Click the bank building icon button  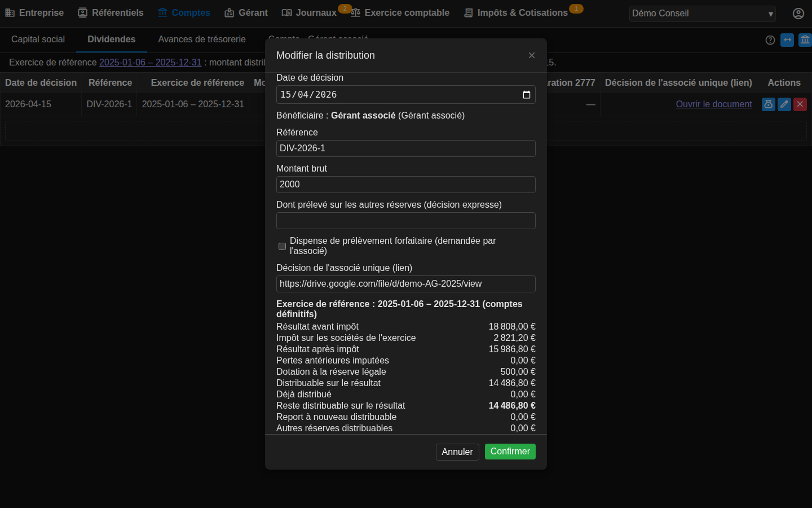(x=805, y=40)
